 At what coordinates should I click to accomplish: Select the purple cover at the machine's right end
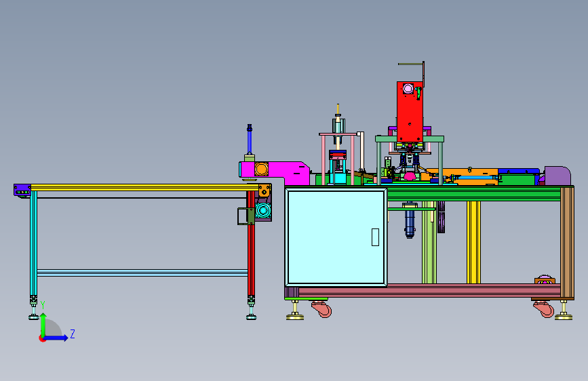557,176
